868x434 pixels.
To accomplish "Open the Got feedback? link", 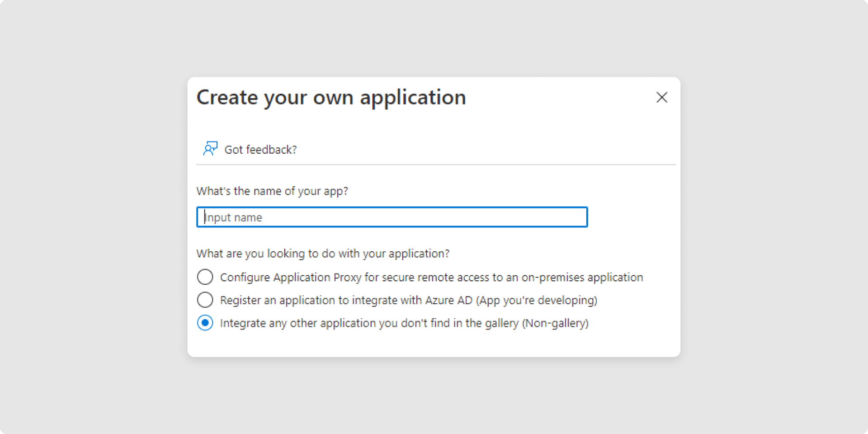I will (x=260, y=150).
